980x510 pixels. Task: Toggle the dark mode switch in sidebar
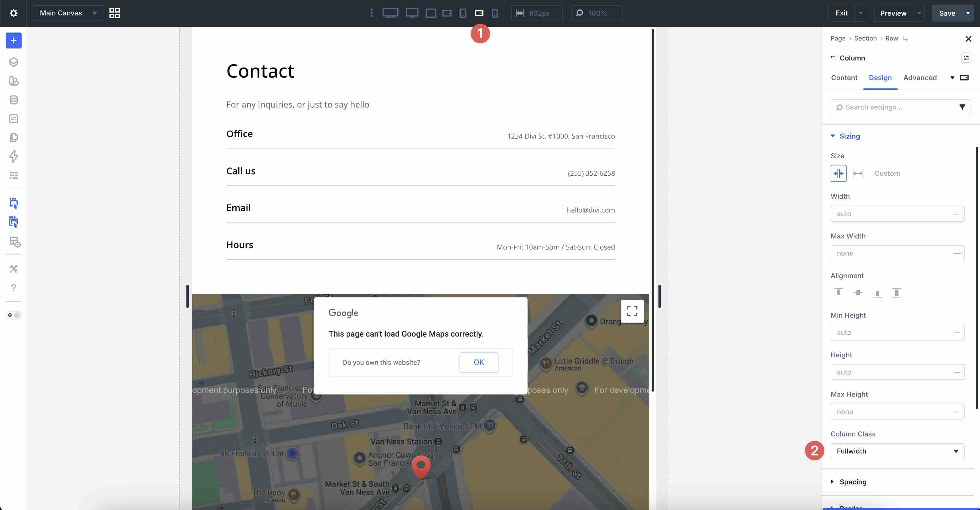[x=14, y=315]
